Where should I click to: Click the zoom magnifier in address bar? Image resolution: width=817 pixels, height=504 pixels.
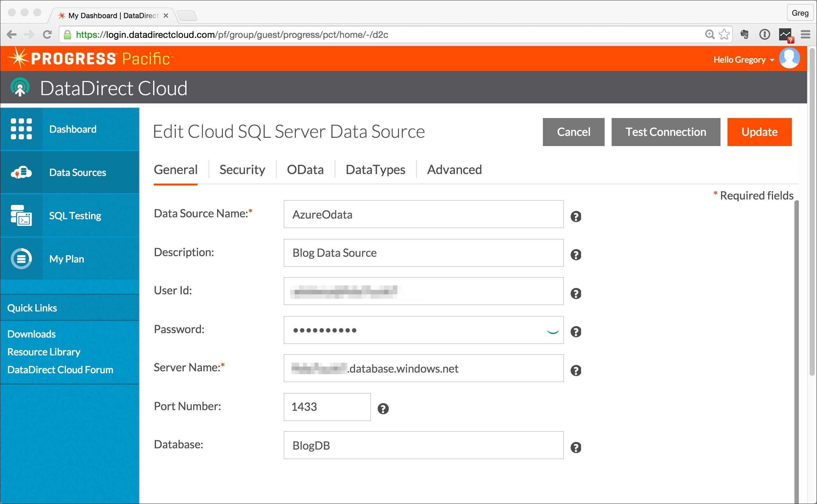[710, 34]
